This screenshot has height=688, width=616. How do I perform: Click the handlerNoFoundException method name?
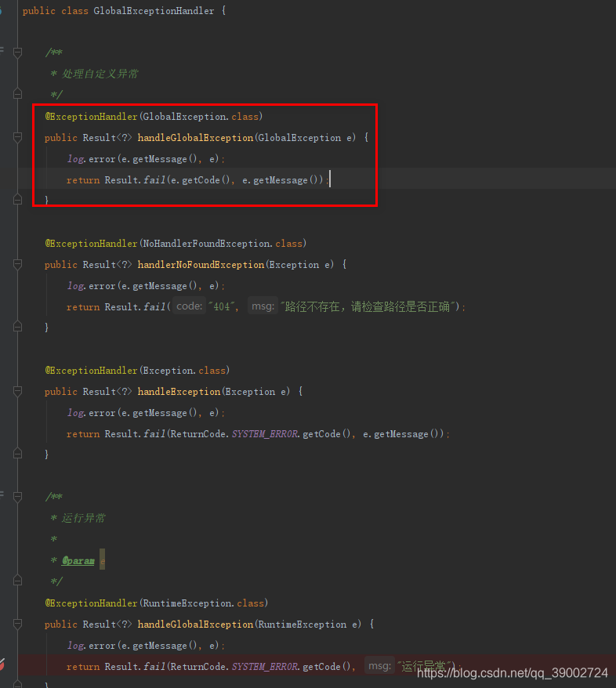201,265
